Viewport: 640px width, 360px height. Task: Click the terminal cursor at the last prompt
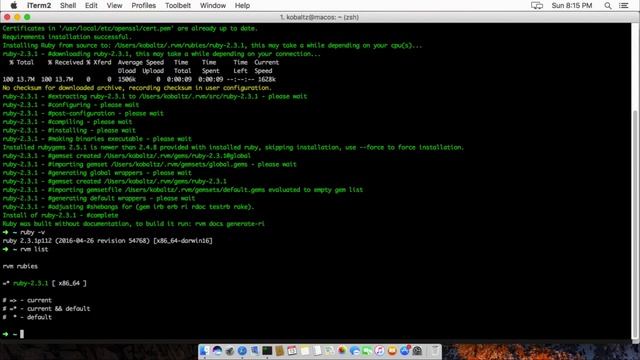click(x=22, y=334)
